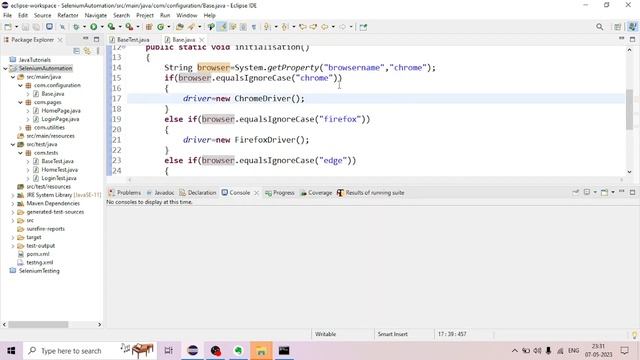Viewport: 640px width, 360px height.
Task: Open the Back history dropdown arrow
Action: 333,27
